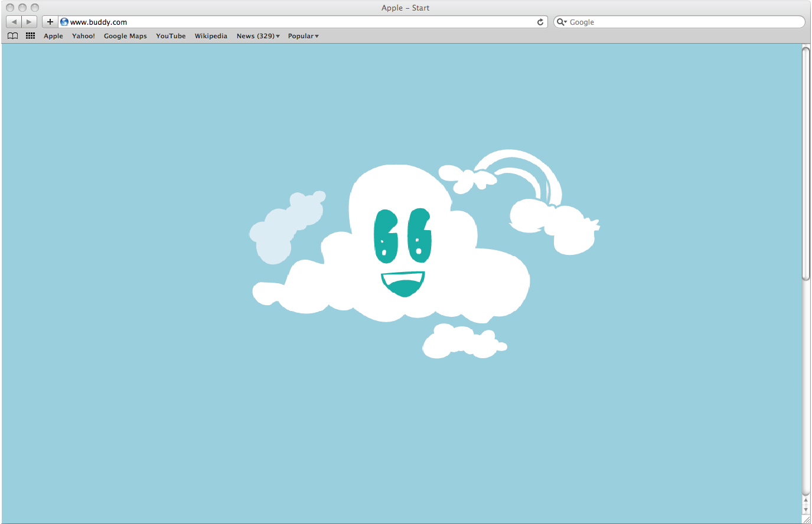Reload the page with the refresh icon
Viewport: 812px width, 524px height.
[x=540, y=22]
